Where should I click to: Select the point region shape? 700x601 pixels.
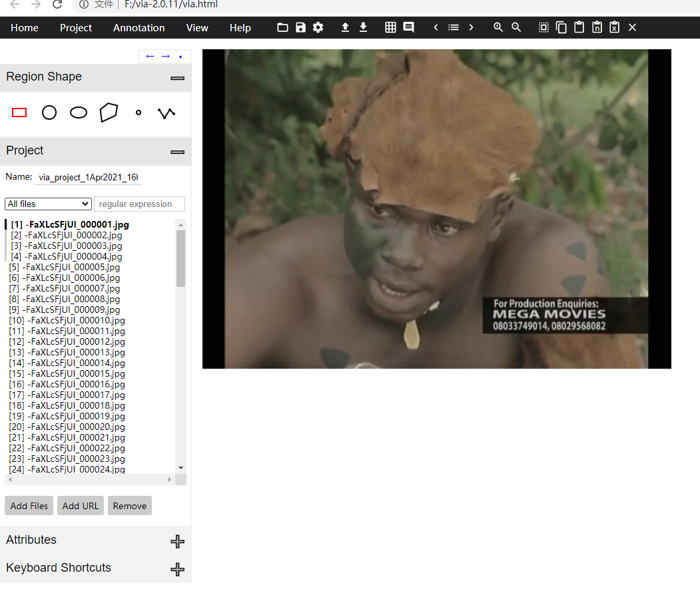pos(139,112)
